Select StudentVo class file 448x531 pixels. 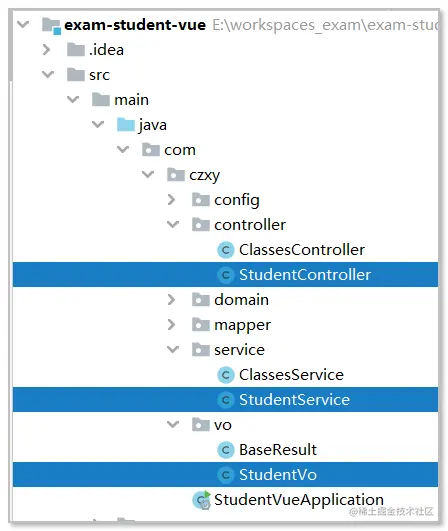click(225, 475)
